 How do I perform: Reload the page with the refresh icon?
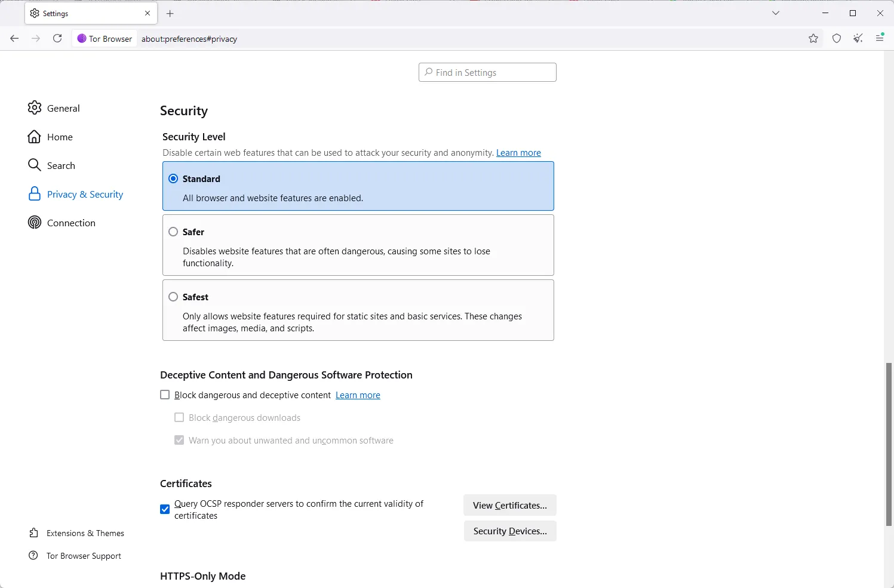pos(57,39)
